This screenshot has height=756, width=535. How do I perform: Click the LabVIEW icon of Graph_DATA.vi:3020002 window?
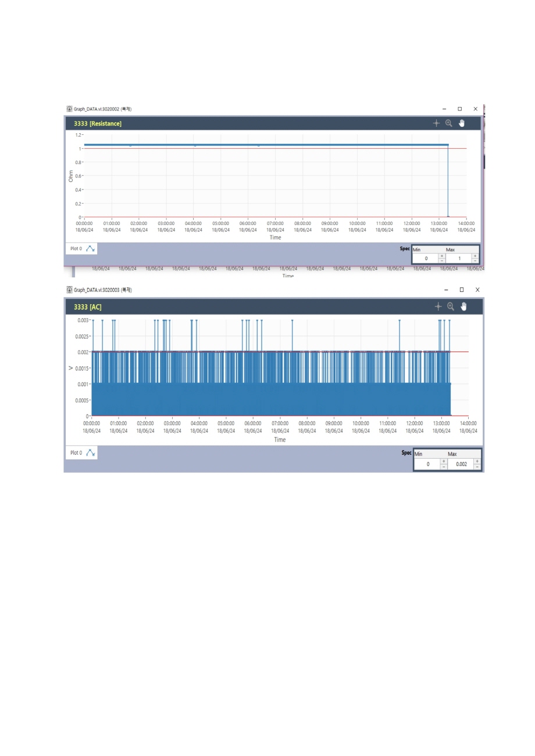tap(69, 109)
